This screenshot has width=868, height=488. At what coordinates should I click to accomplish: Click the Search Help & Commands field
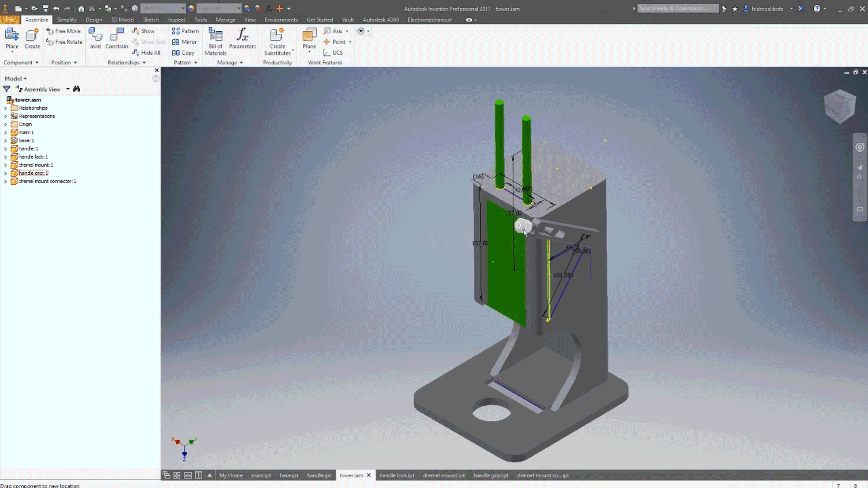(x=677, y=8)
